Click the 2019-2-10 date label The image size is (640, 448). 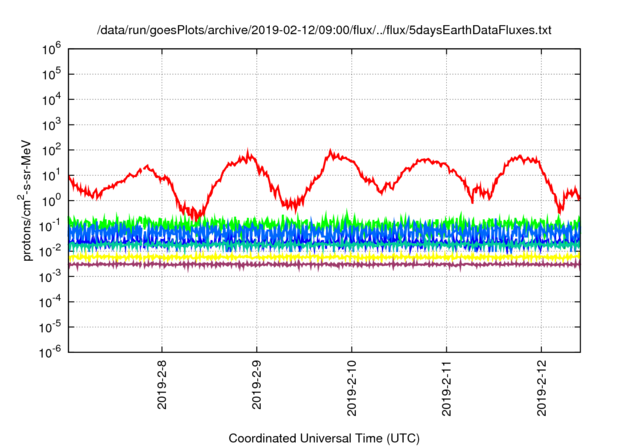tap(351, 388)
